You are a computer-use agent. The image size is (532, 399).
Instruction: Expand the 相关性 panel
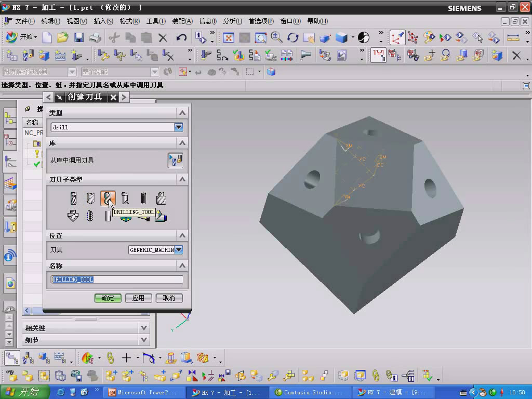[x=144, y=328]
